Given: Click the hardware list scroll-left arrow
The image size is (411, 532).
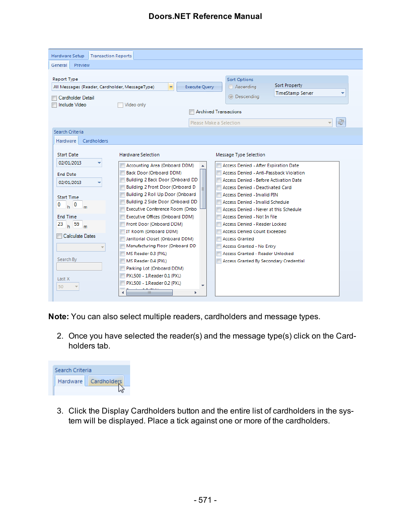Looking at the screenshot, I should (x=123, y=292).
